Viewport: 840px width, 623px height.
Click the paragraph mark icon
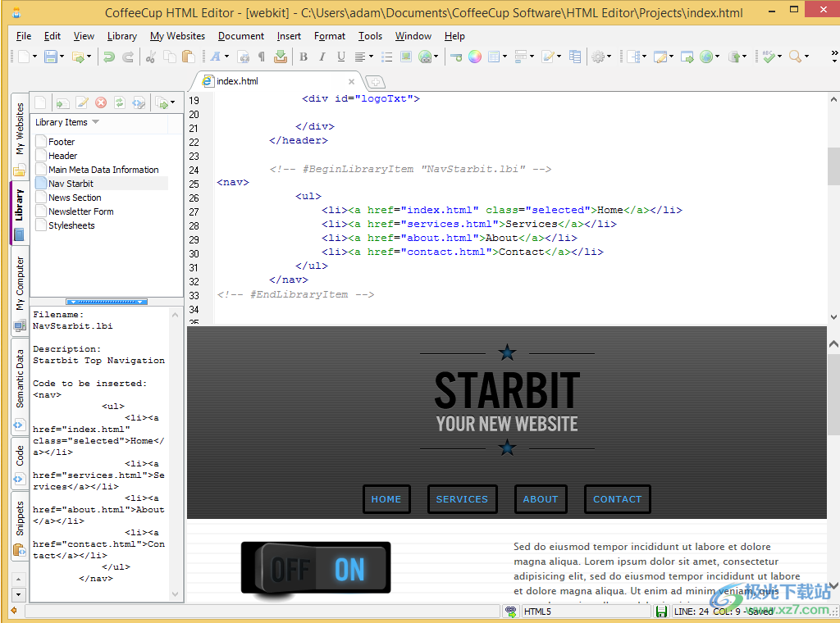coord(262,57)
